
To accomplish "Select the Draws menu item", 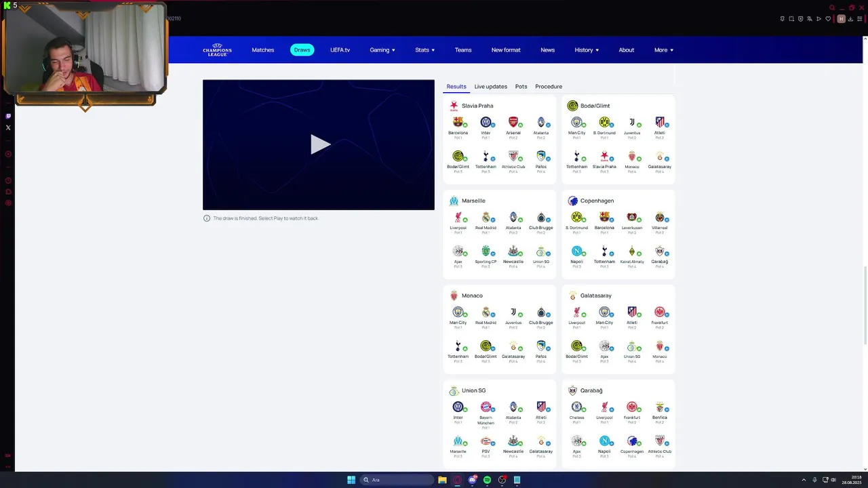I will point(302,49).
